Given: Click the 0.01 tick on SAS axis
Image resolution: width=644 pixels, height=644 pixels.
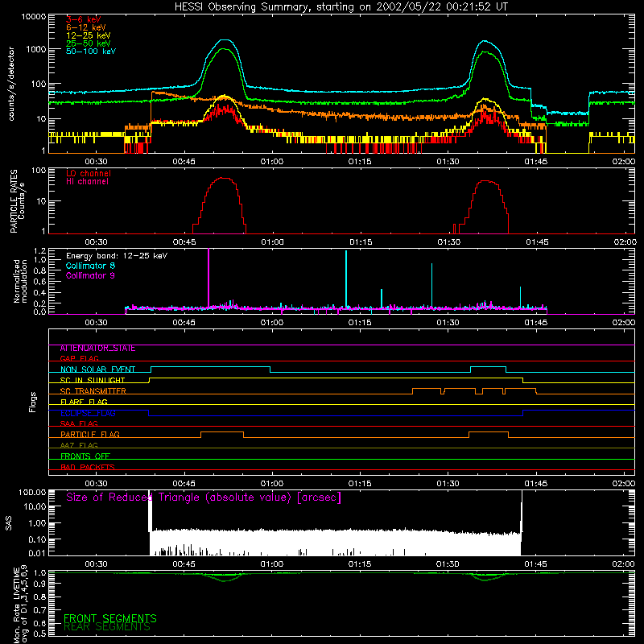Looking at the screenshot, I should pyautogui.click(x=37, y=553).
